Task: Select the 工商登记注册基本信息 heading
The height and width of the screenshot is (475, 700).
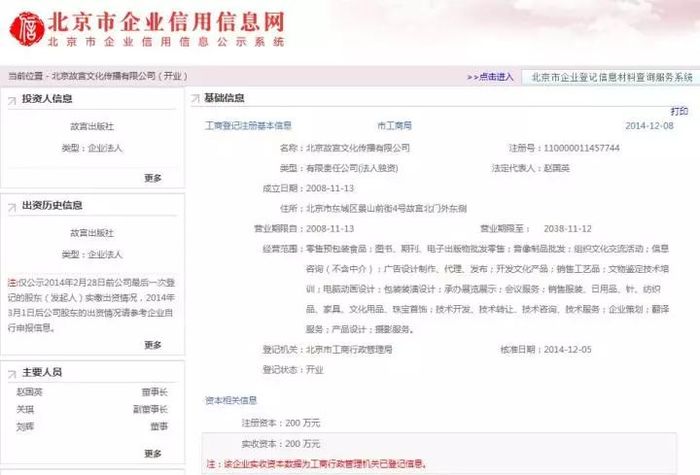Action: [248, 125]
